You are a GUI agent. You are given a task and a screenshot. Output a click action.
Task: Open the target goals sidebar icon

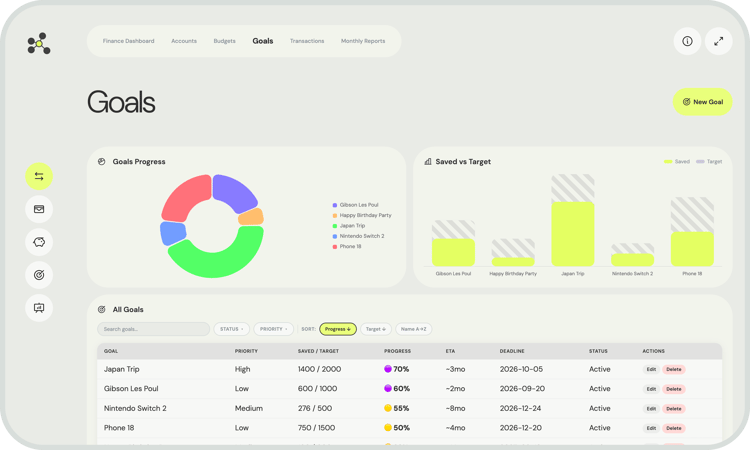pyautogui.click(x=39, y=275)
